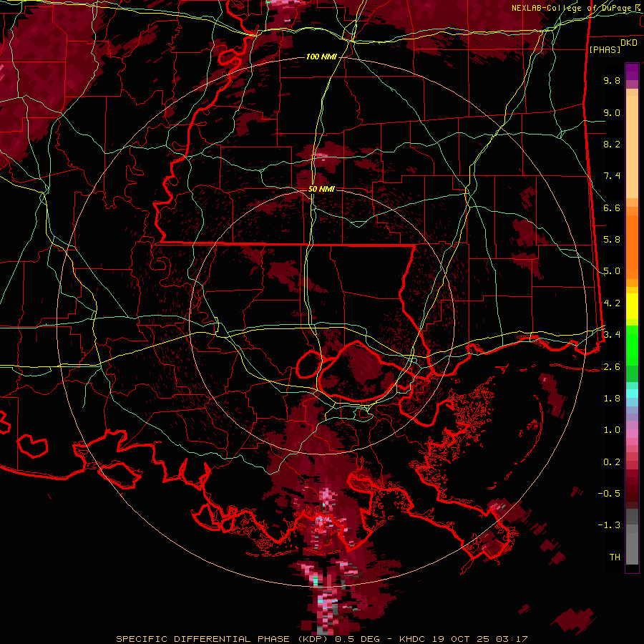644x644 pixels.
Task: Click the -1.3 scale value
Action: pyautogui.click(x=609, y=525)
